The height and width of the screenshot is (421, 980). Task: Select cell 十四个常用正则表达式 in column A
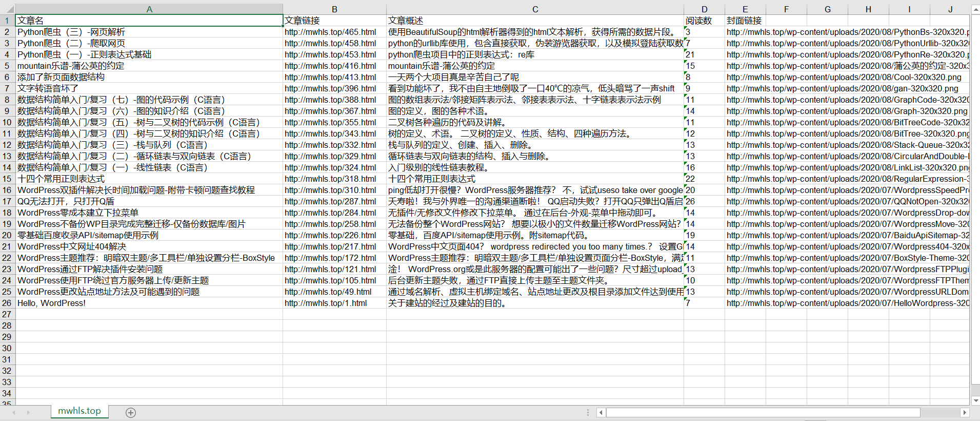149,179
